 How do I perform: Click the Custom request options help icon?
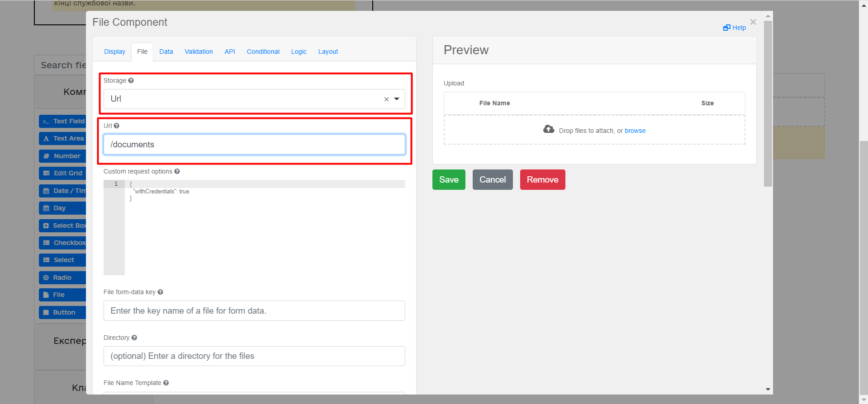tap(177, 171)
